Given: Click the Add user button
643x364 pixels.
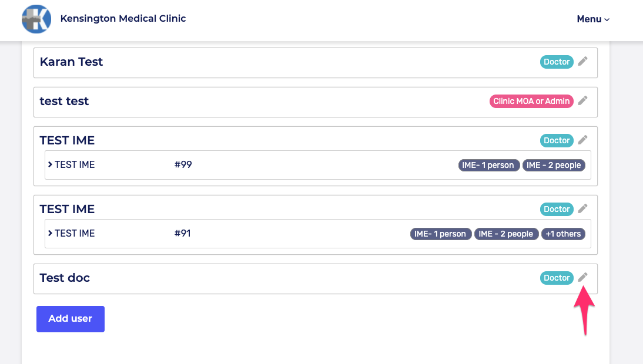Looking at the screenshot, I should 71,319.
